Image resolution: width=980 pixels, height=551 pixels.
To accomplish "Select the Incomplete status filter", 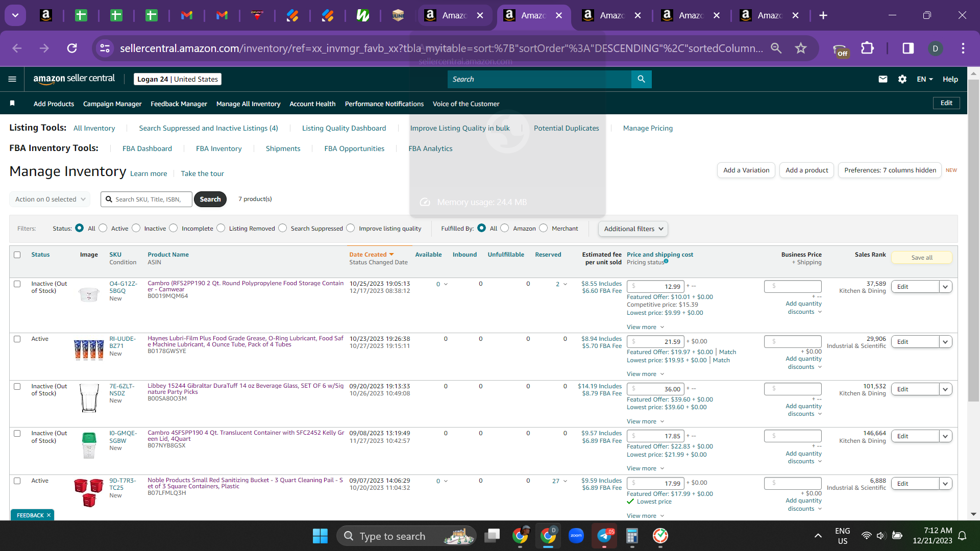I will 174,228.
